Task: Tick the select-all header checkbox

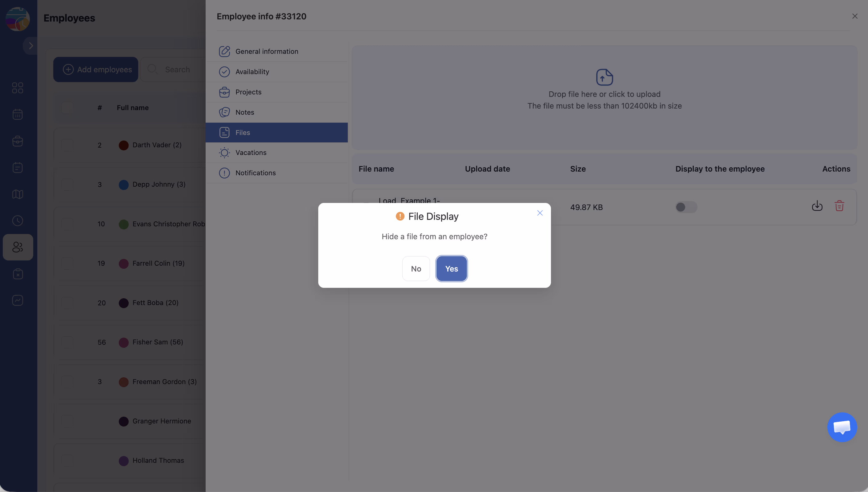Action: click(x=67, y=107)
